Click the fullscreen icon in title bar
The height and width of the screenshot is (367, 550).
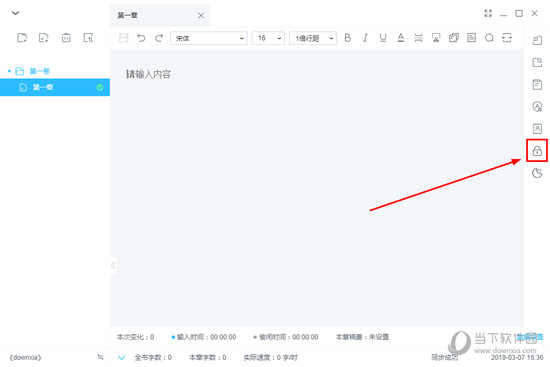488,13
